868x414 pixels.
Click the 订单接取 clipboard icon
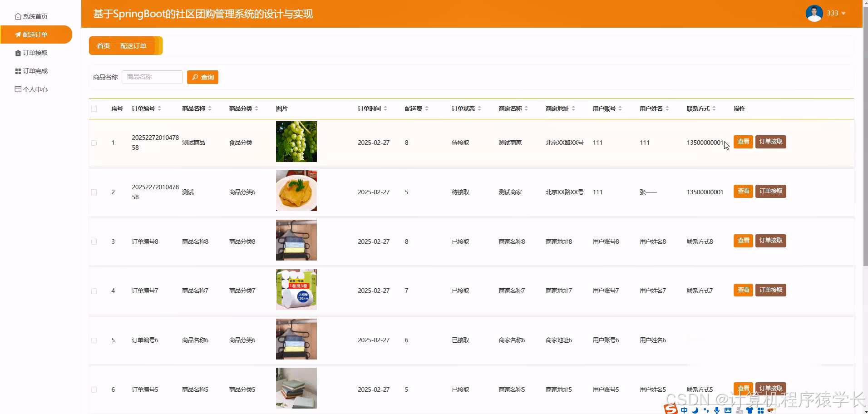pos(18,53)
